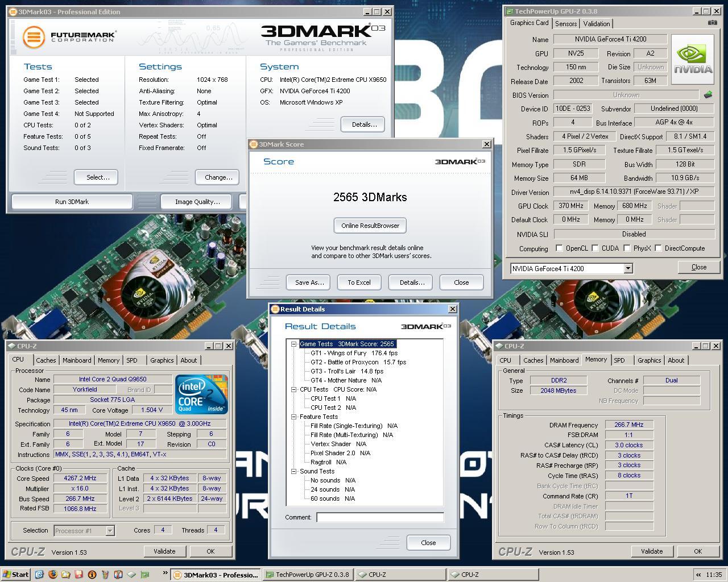The width and height of the screenshot is (728, 582).
Task: Click the seventh Quick Launch icon after the bucket
Action: pyautogui.click(x=118, y=575)
